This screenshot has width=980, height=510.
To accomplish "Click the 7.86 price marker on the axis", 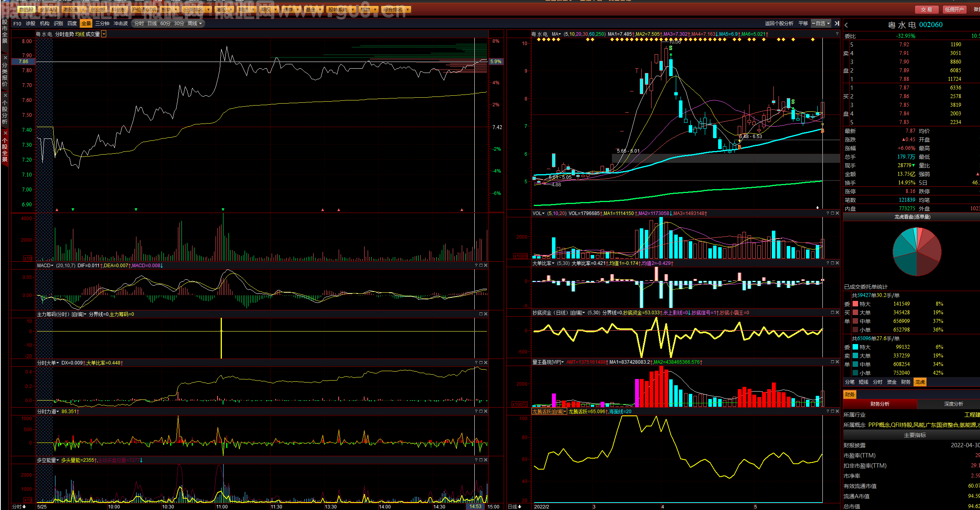I will [24, 62].
